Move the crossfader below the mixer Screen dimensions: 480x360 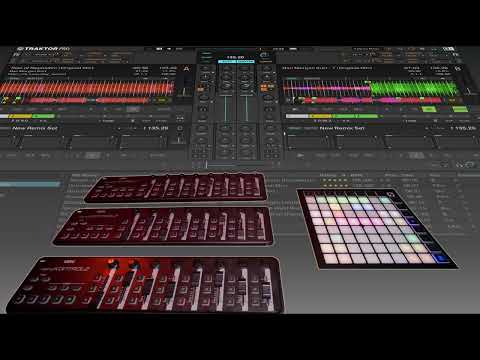pos(235,164)
